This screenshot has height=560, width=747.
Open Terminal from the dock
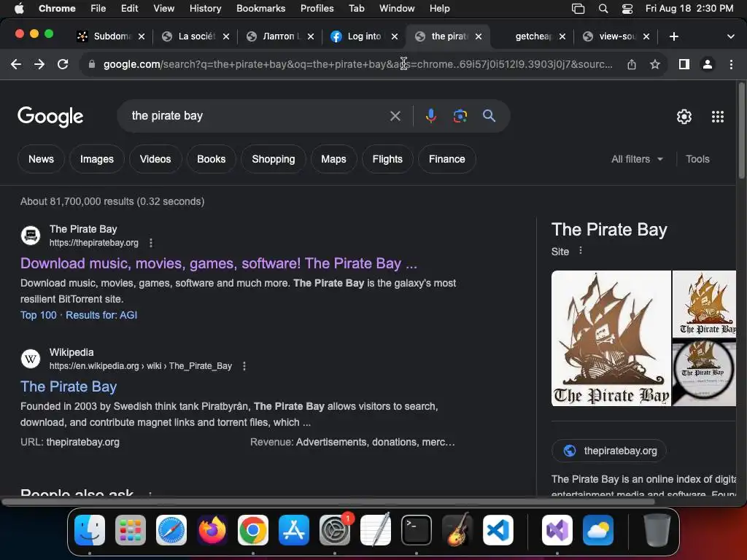point(417,530)
